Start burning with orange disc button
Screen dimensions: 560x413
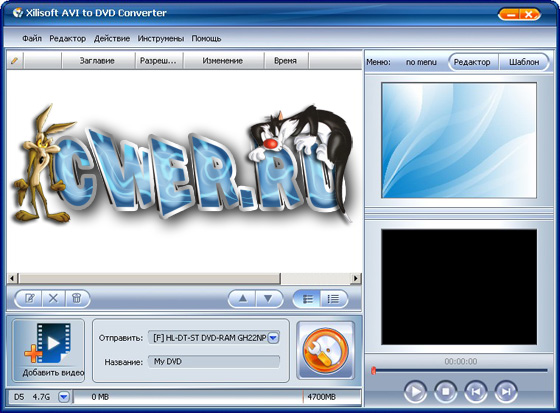coord(325,350)
